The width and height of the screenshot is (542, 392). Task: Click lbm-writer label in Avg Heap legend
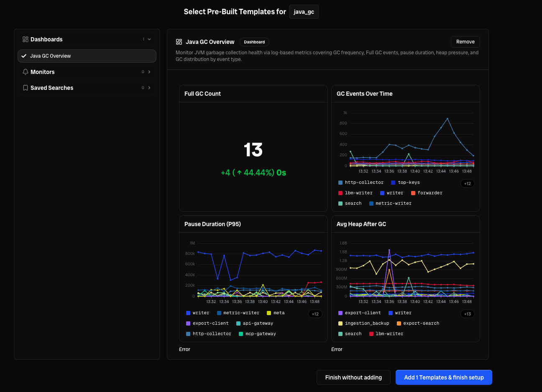click(389, 334)
